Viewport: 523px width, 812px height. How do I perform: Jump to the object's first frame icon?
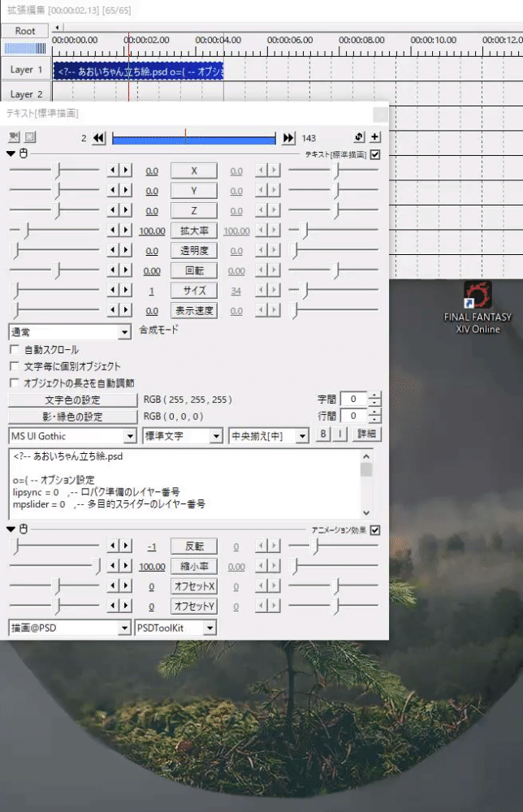[99, 138]
